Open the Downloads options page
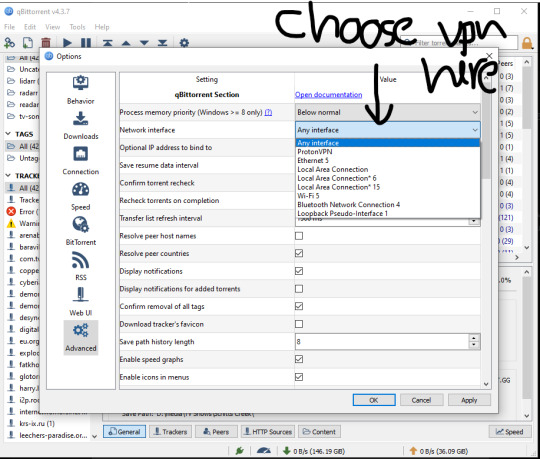 point(81,125)
